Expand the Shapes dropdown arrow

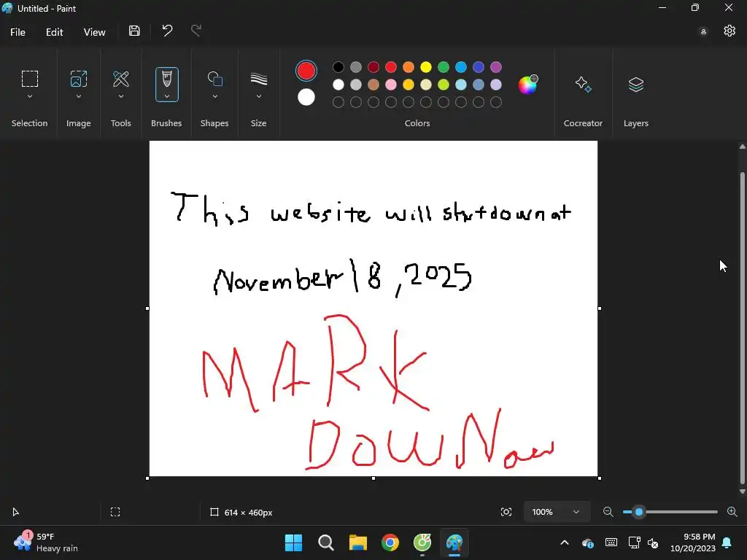215,96
